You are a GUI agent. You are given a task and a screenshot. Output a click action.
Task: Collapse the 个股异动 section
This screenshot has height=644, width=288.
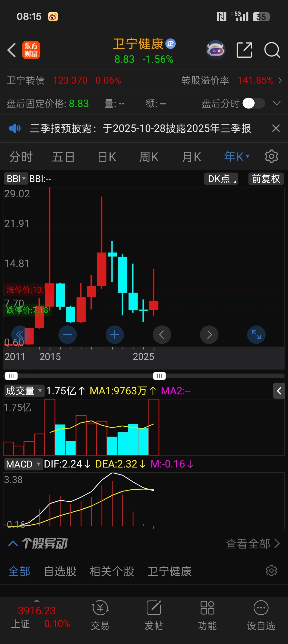point(13,543)
